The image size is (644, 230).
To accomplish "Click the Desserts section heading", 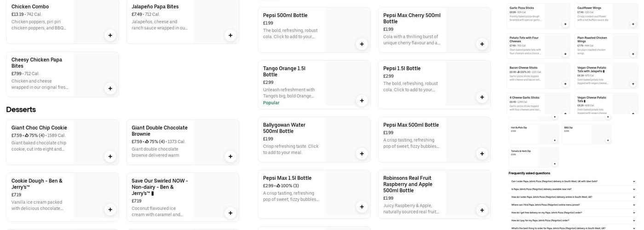I will point(21,109).
